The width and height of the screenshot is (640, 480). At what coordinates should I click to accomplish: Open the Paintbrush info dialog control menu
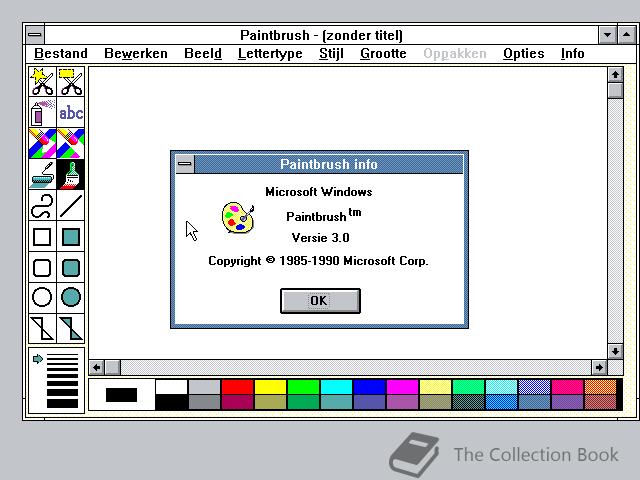tap(185, 164)
